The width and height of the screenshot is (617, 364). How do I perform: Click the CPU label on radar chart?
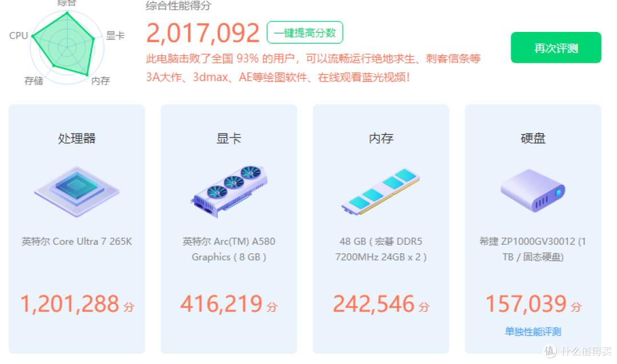point(18,35)
